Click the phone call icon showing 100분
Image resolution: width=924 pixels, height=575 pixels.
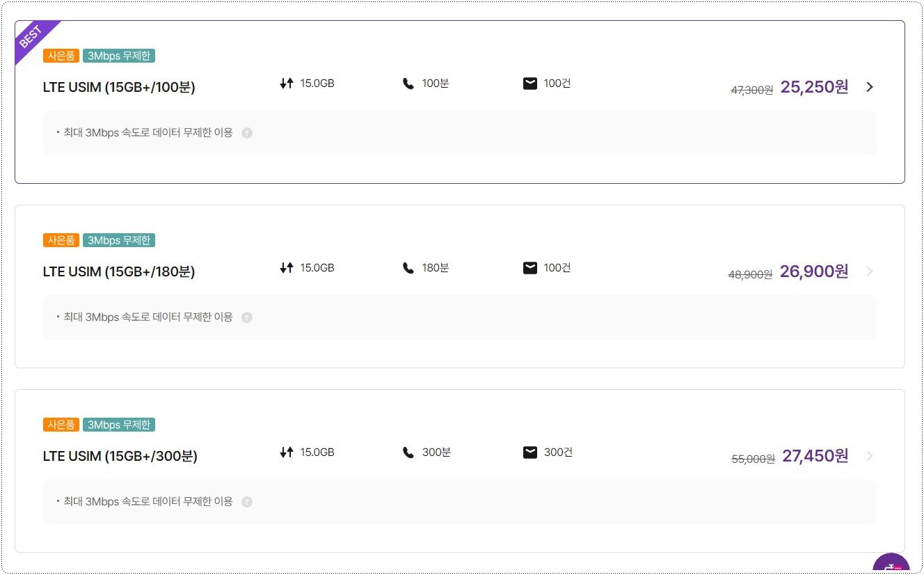(409, 83)
